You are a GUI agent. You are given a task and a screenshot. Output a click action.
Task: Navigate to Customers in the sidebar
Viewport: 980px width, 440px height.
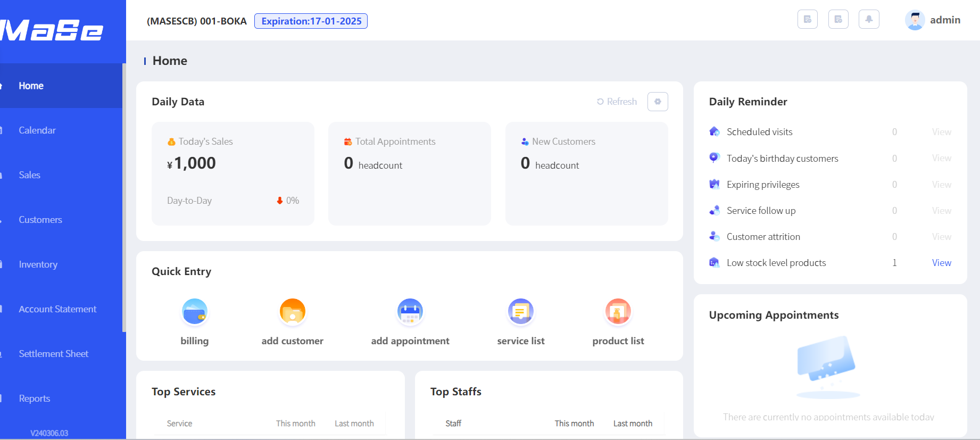coord(40,220)
